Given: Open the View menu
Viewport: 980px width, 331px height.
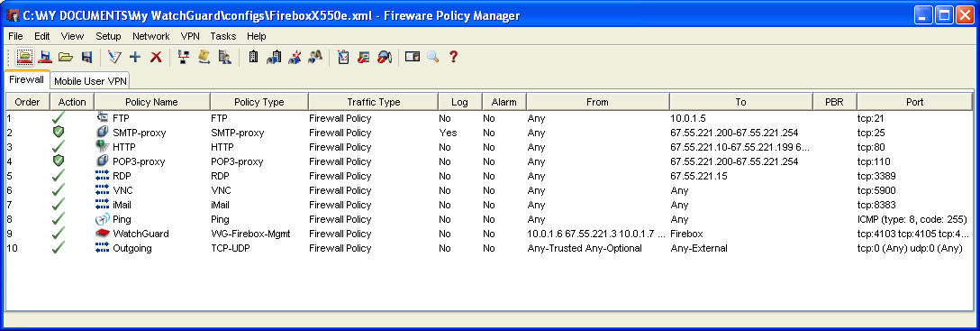Looking at the screenshot, I should pos(72,36).
